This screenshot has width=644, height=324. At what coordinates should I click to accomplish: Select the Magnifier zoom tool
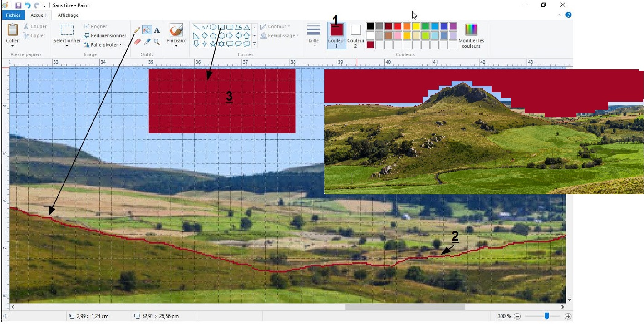157,42
